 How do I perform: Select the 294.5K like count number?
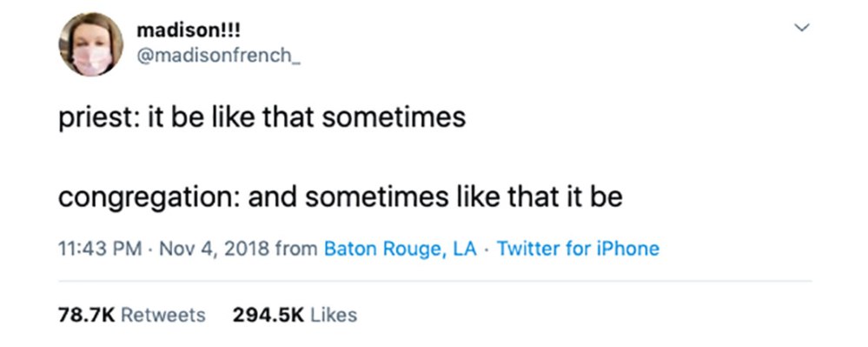click(268, 316)
